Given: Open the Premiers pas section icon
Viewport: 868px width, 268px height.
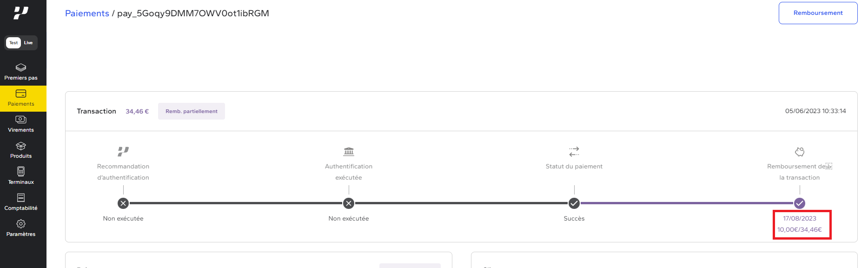Looking at the screenshot, I should [21, 67].
